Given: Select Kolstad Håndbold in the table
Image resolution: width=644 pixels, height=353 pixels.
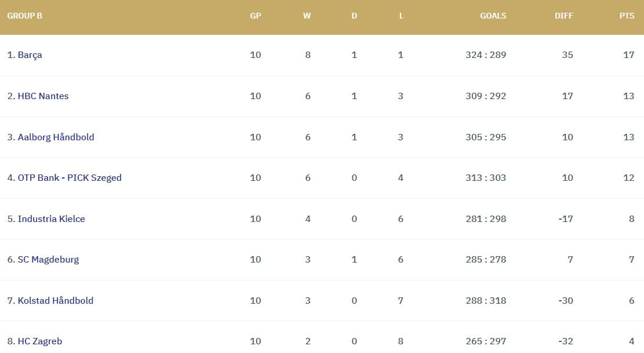Looking at the screenshot, I should (55, 301).
